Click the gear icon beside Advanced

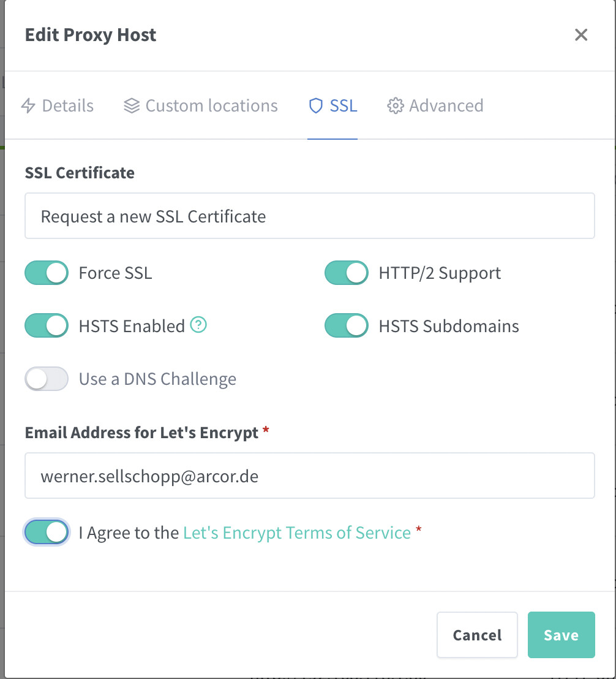[x=396, y=105]
